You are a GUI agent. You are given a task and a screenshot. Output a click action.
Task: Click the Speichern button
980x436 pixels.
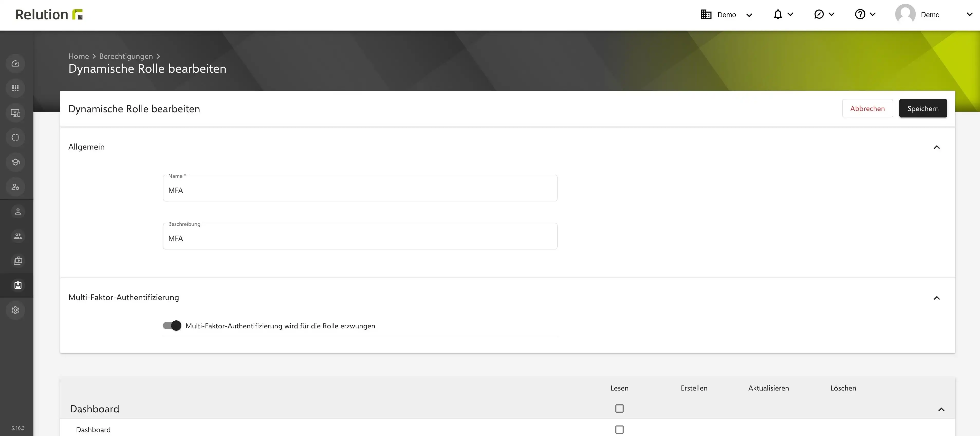click(923, 108)
